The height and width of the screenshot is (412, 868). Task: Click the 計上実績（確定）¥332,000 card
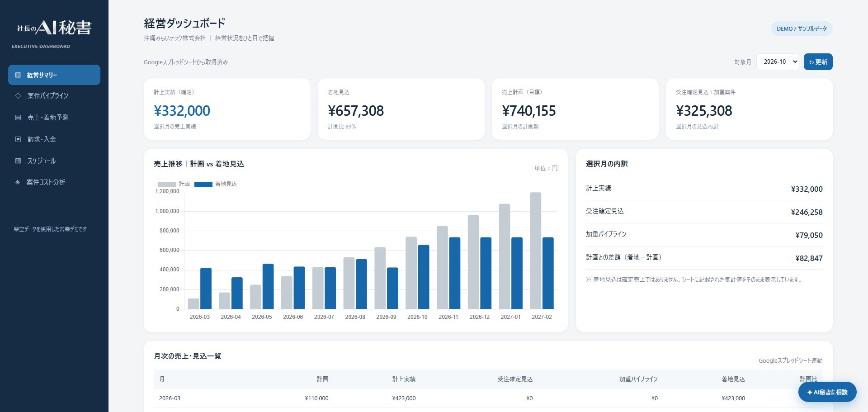227,109
